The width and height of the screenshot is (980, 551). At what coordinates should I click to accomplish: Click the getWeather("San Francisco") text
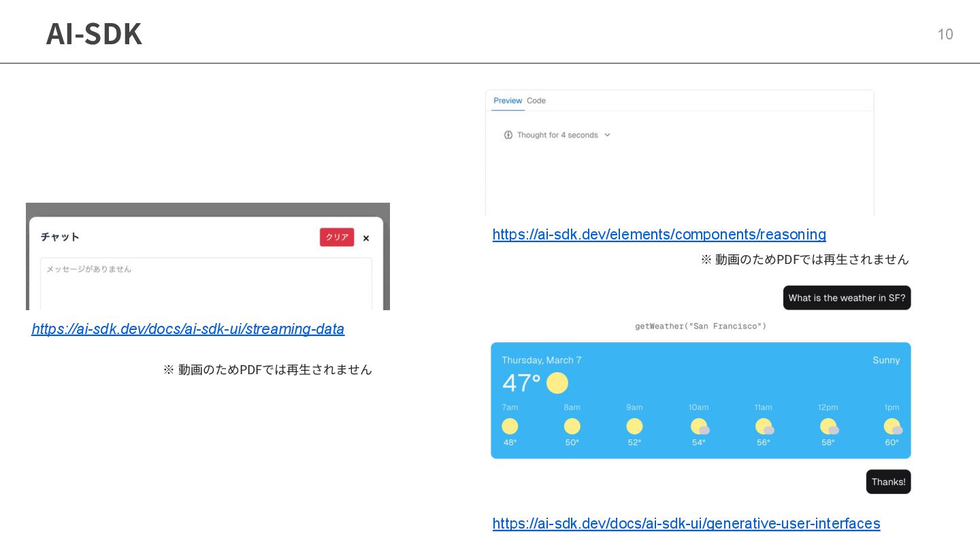tap(700, 327)
